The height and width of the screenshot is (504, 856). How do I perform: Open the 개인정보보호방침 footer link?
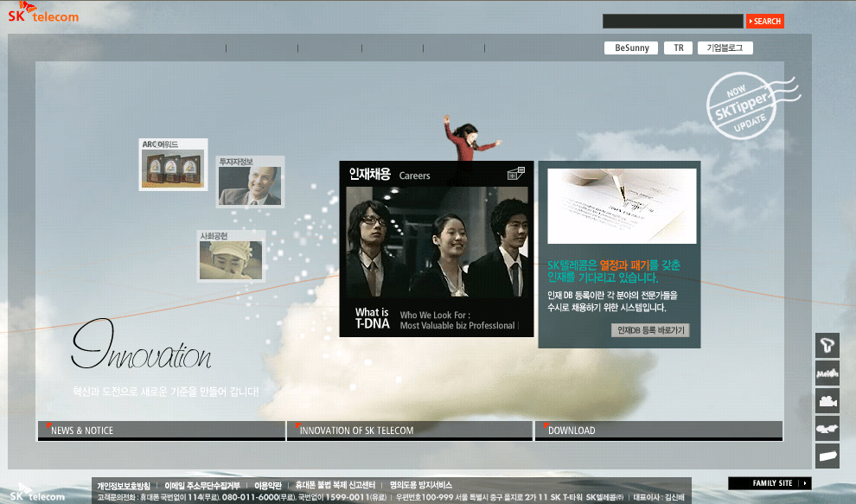coord(123,485)
